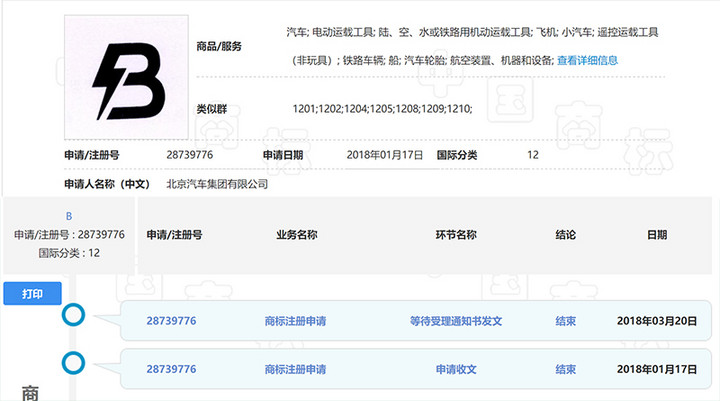Click 结束 in the 等待受理通知书发文 row
The image size is (720, 401).
pos(565,321)
